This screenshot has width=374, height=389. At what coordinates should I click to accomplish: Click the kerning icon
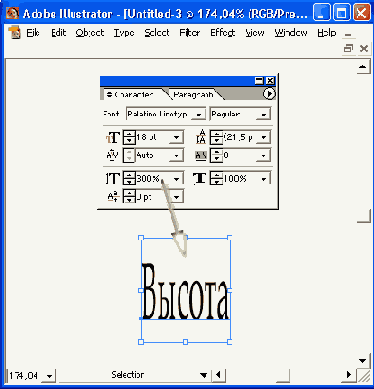click(x=113, y=155)
